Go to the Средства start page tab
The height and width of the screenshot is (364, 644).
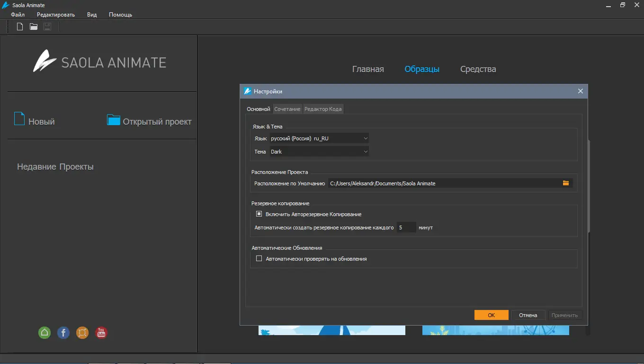click(x=478, y=69)
